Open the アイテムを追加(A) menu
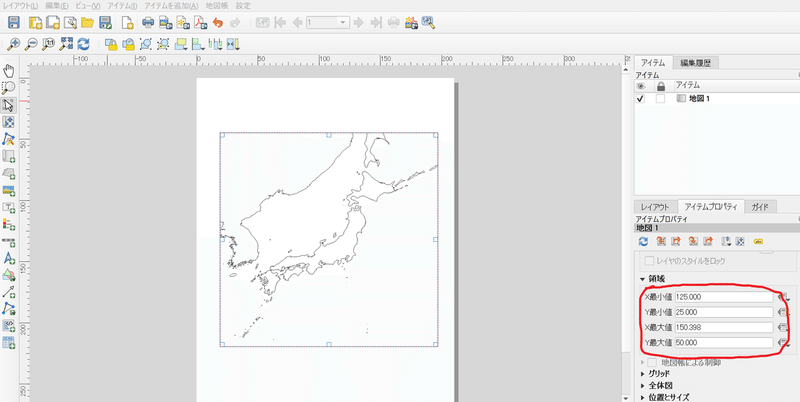The image size is (800, 402). pos(171,6)
